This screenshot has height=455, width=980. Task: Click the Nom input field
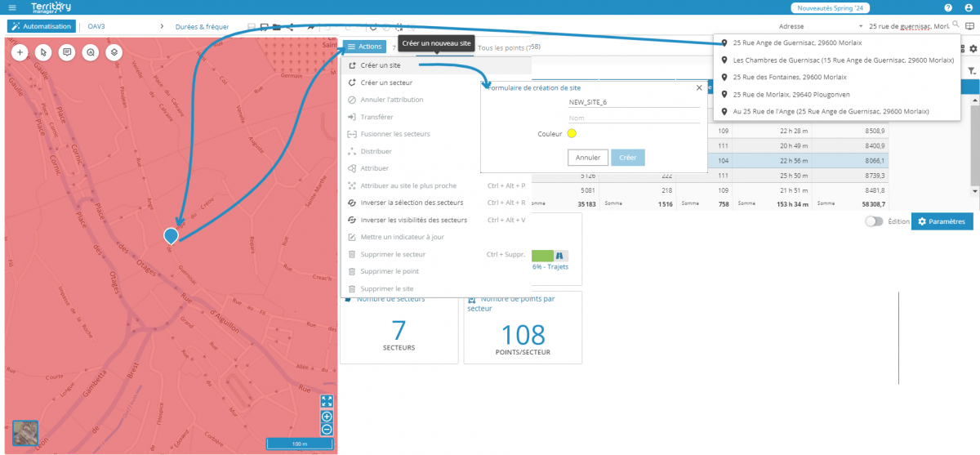pos(634,118)
